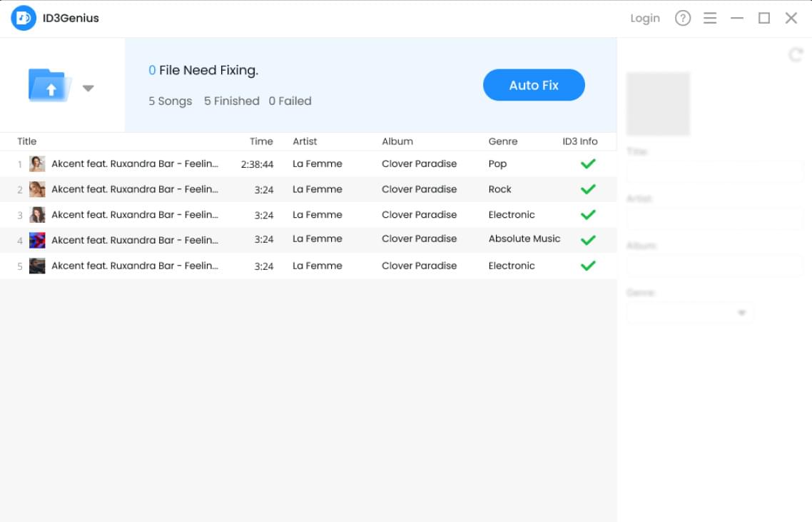
Task: Click the green checkmark for Rock song
Action: [588, 189]
